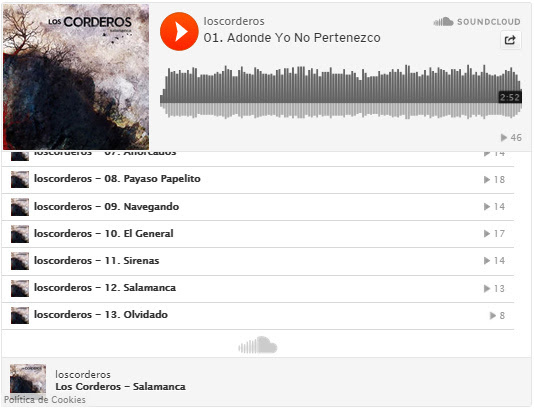Click the footer album thumbnail
This screenshot has height=408, width=534.
click(x=28, y=381)
